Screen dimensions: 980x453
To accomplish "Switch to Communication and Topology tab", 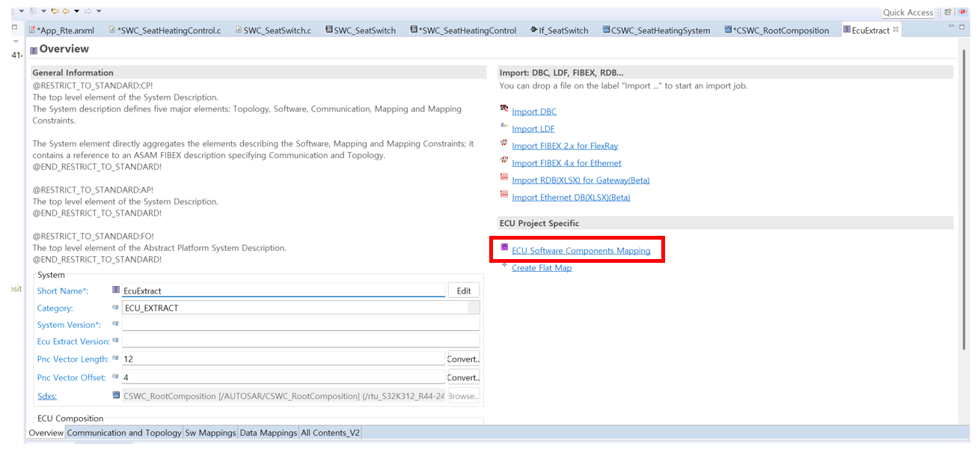I will click(x=124, y=433).
